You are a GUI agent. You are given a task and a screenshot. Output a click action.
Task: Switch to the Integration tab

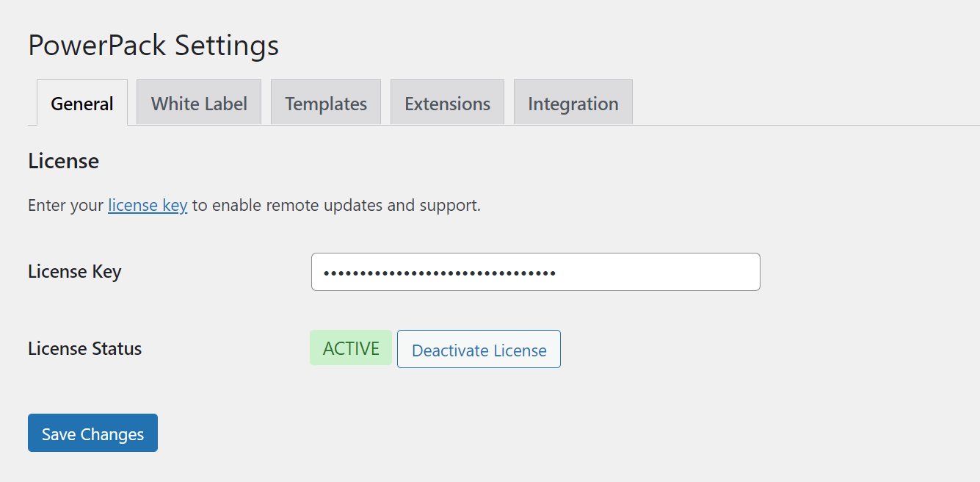573,103
